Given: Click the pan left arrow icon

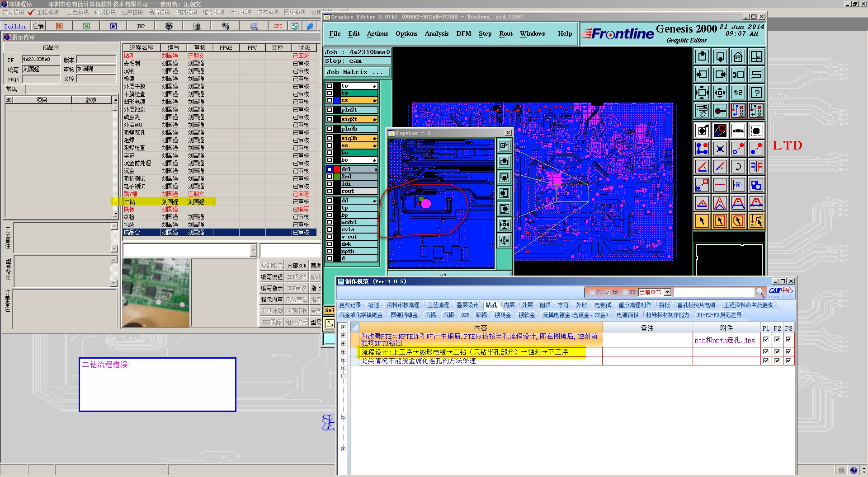Looking at the screenshot, I should [x=702, y=75].
